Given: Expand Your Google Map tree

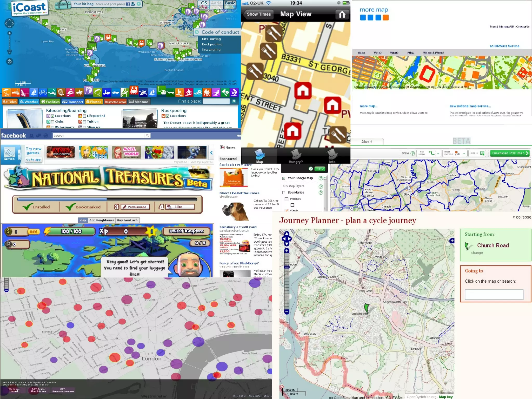Looking at the screenshot, I should (x=284, y=178).
